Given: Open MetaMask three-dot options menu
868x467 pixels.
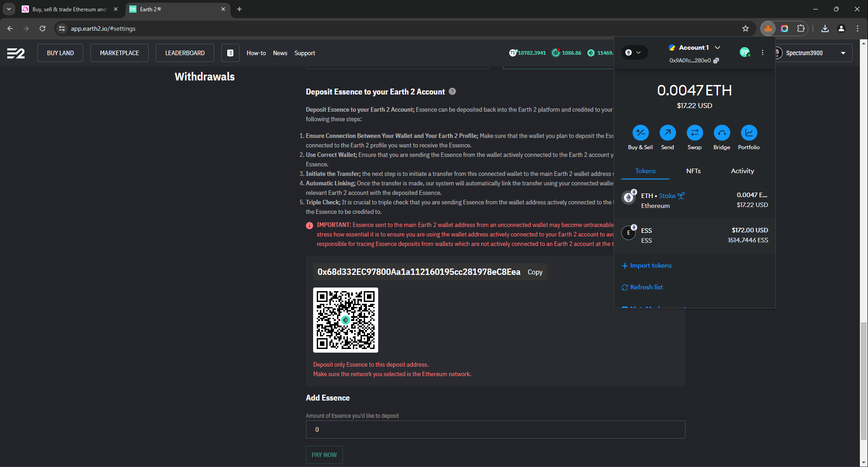Looking at the screenshot, I should tap(763, 52).
